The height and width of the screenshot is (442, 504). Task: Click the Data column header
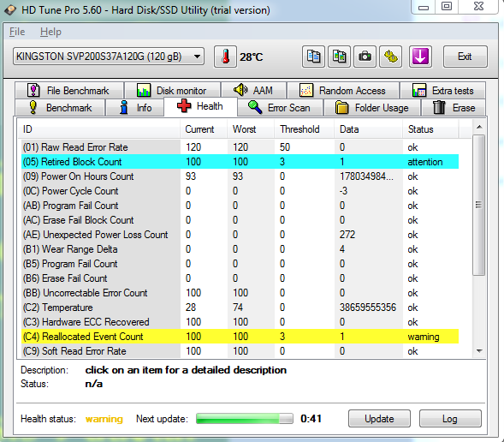coord(368,129)
